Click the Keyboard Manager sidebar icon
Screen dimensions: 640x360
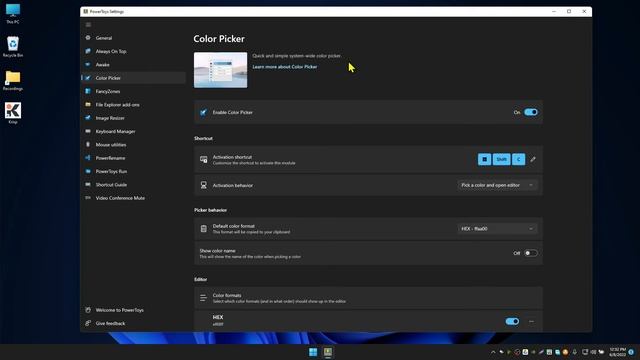pos(88,131)
